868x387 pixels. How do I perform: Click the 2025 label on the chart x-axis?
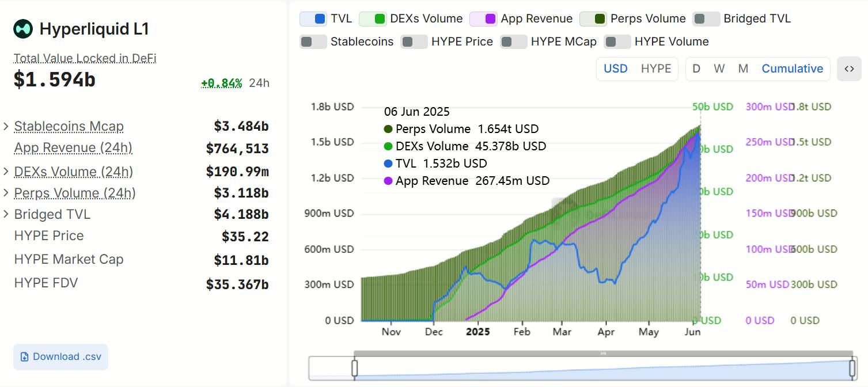coord(478,332)
